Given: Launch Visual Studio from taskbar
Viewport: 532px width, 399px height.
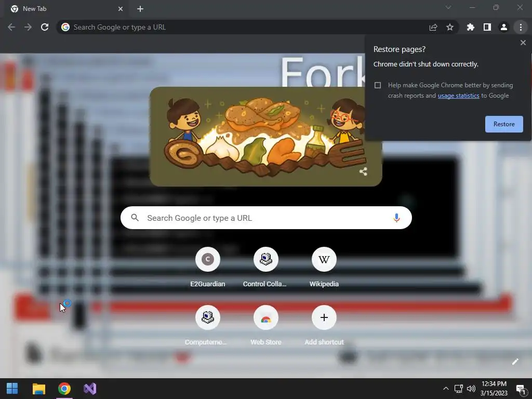Looking at the screenshot, I should point(90,389).
